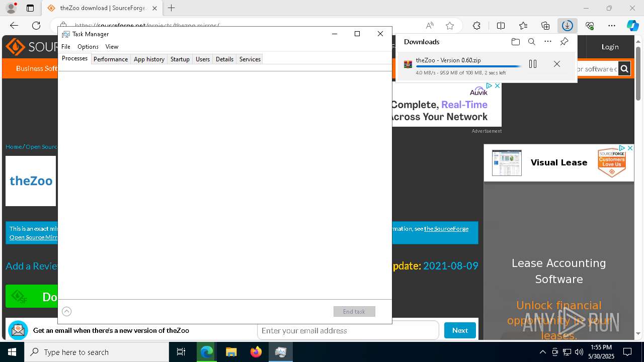Viewport: 644px width, 362px height.
Task: Switch to the Processes tab
Action: pyautogui.click(x=74, y=58)
